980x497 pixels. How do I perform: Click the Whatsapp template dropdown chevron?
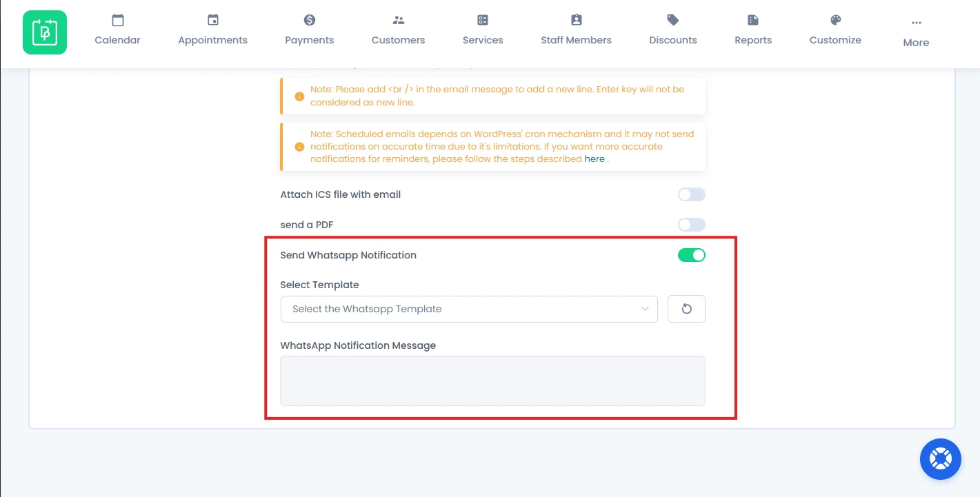[x=645, y=309]
